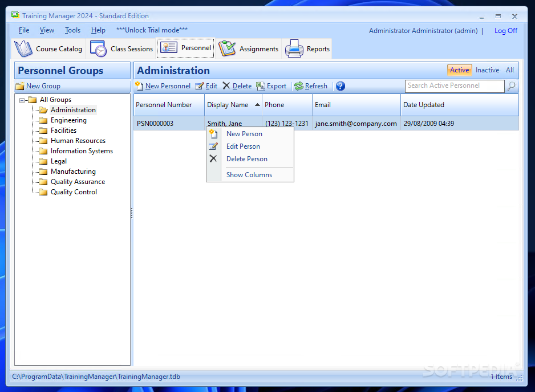Open the Class Sessions calendar-clock icon

click(98, 48)
